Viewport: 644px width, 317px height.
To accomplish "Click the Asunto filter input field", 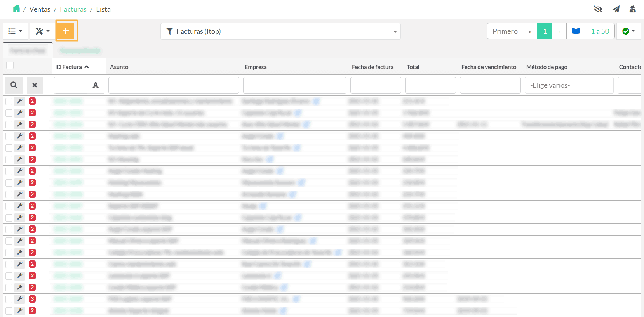I will 174,85.
